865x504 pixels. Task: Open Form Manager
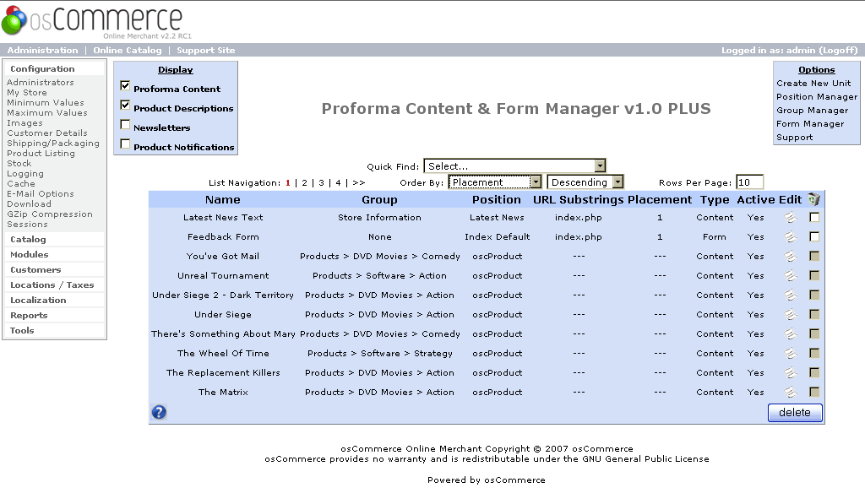(x=810, y=124)
